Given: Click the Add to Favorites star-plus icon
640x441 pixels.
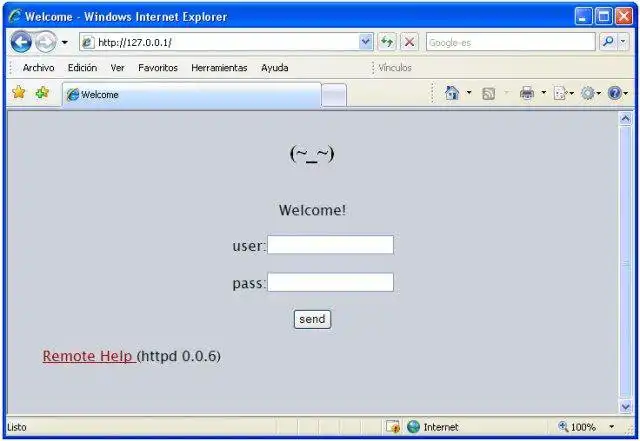Looking at the screenshot, I should click(x=42, y=93).
